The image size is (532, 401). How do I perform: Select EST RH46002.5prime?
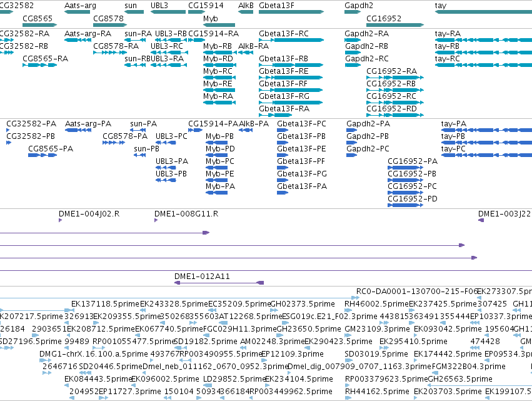click(x=376, y=304)
